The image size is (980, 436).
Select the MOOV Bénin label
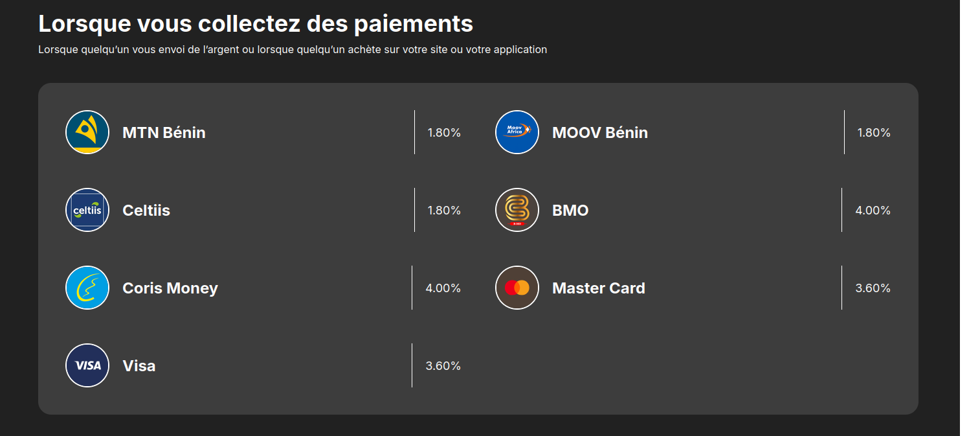click(600, 133)
